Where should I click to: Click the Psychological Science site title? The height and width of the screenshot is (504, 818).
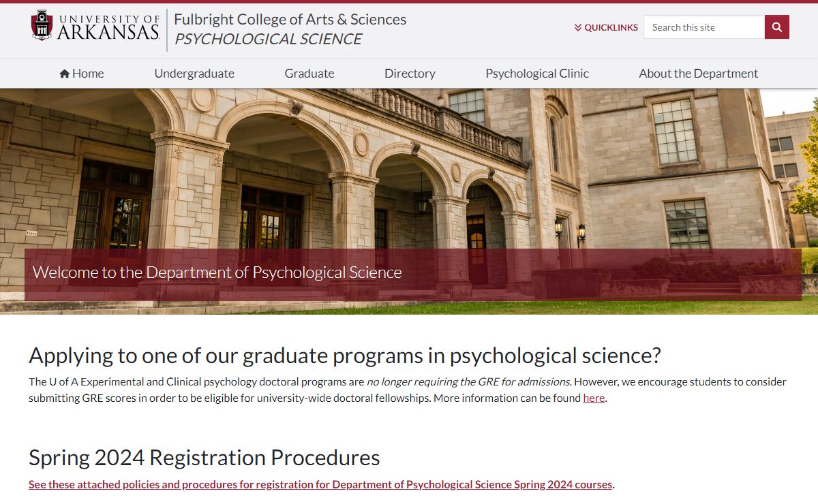(268, 40)
